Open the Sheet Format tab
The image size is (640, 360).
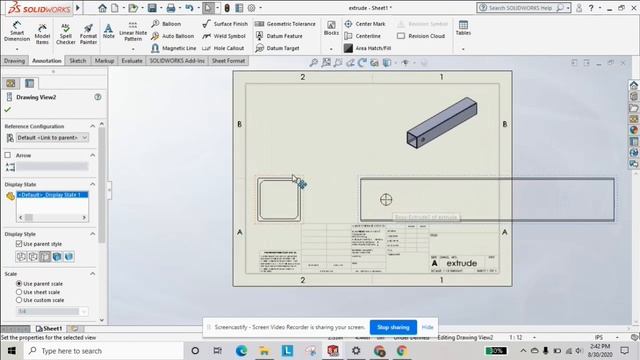pos(228,61)
